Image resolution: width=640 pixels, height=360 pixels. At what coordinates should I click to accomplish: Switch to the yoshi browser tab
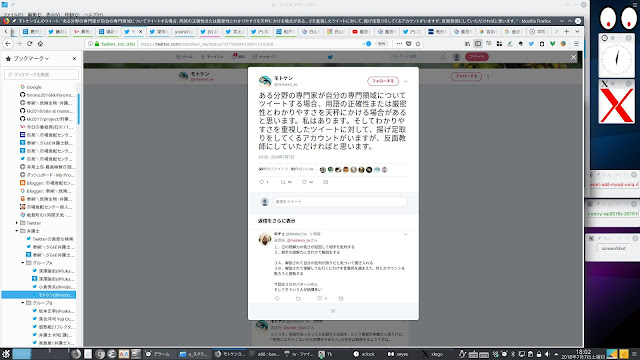184,31
